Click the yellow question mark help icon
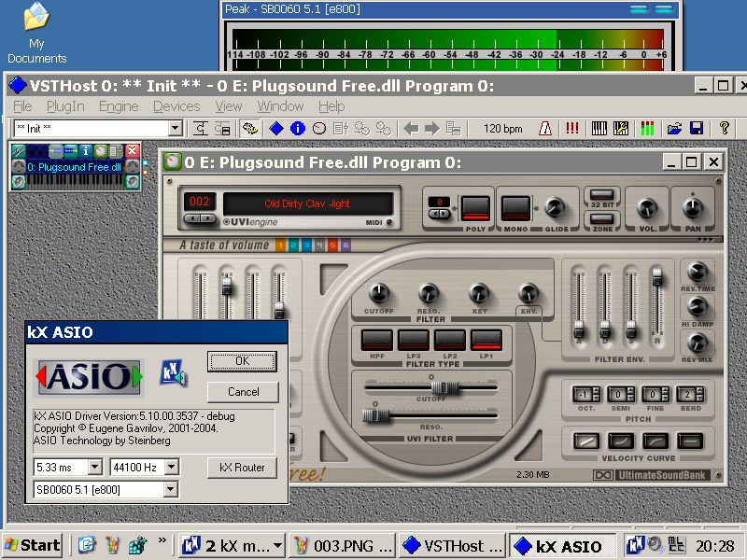 tap(724, 128)
